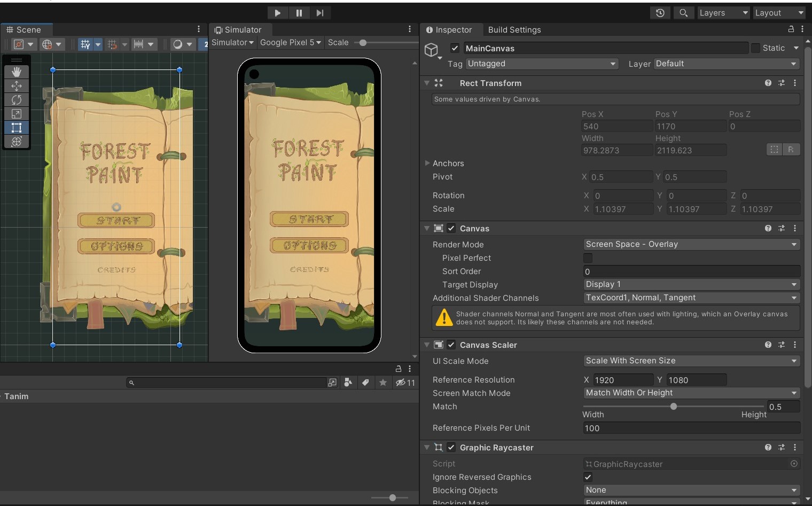
Task: Open Additional Shader Channels dropdown
Action: 692,298
